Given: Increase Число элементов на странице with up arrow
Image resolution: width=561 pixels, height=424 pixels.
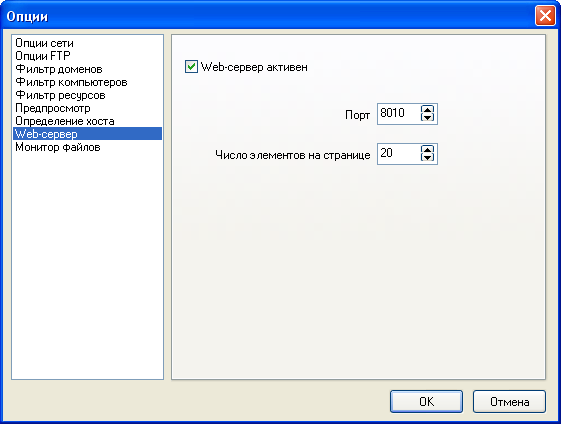Looking at the screenshot, I should pos(427,150).
